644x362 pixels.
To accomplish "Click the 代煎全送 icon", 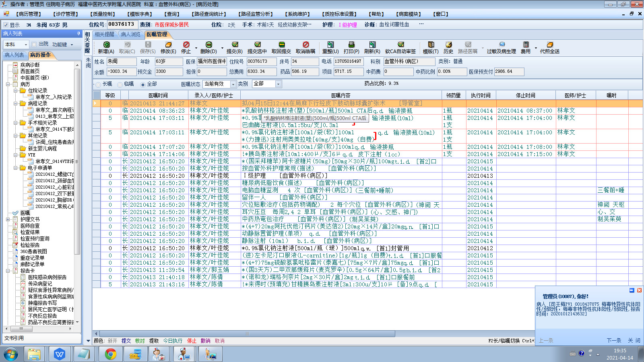I will coord(550,45).
